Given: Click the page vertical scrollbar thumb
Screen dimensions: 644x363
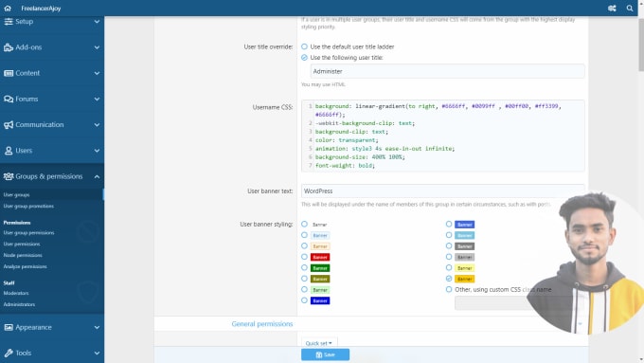Looking at the screenshot, I should (x=641, y=45).
